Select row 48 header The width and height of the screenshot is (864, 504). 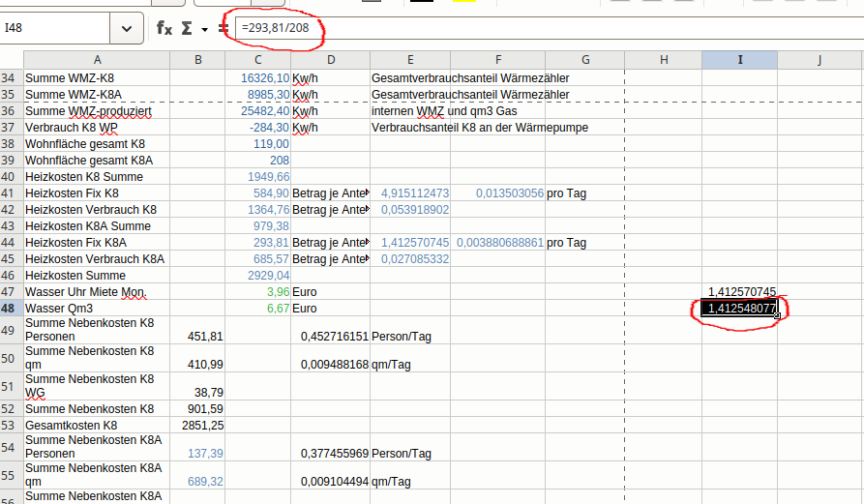tap(12, 309)
